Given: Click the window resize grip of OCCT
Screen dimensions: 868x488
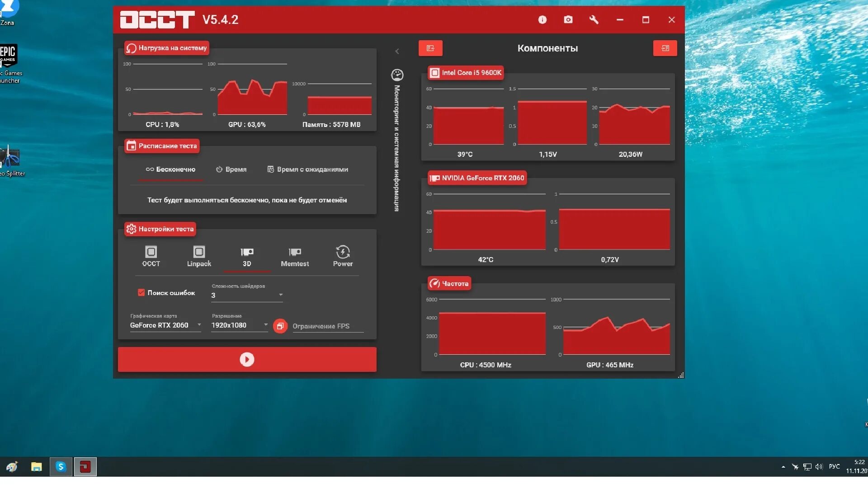Looking at the screenshot, I should coord(681,375).
